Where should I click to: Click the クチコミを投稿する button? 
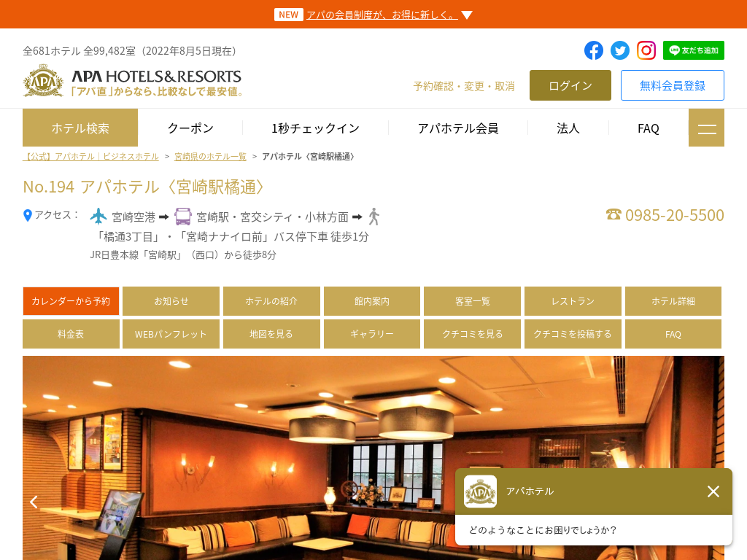point(573,334)
